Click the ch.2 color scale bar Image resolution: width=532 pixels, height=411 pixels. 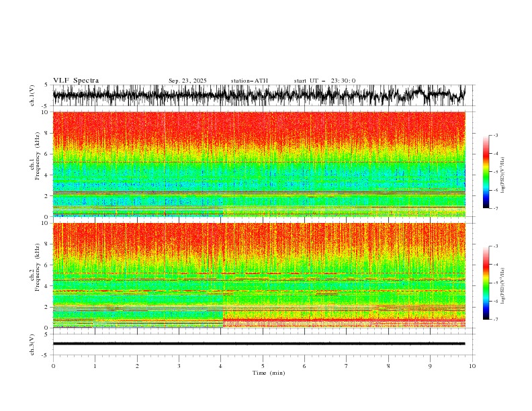(x=486, y=283)
